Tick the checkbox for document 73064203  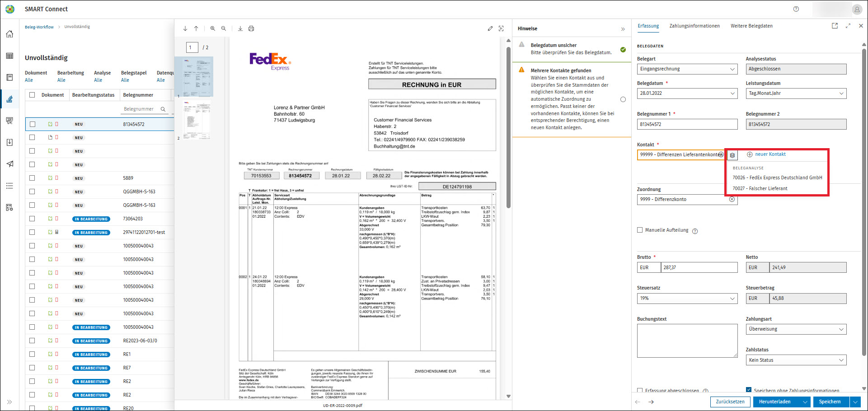[x=32, y=219]
